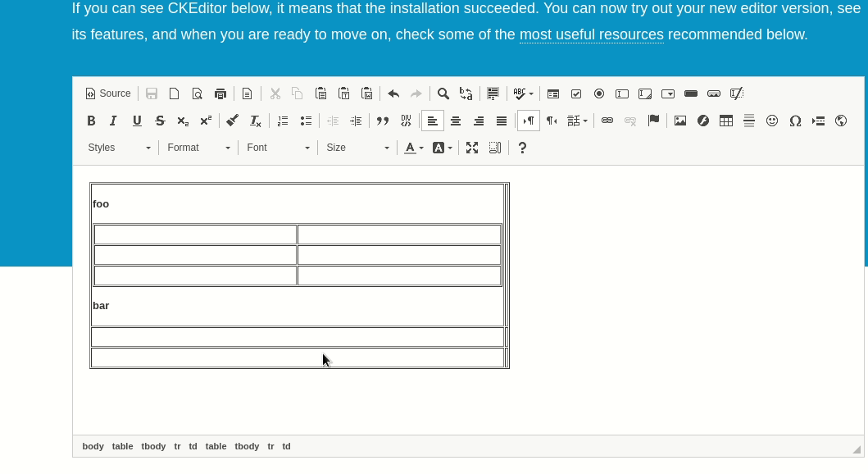Open the Format paragraph dropdown
This screenshot has height=474, width=868.
coord(197,148)
